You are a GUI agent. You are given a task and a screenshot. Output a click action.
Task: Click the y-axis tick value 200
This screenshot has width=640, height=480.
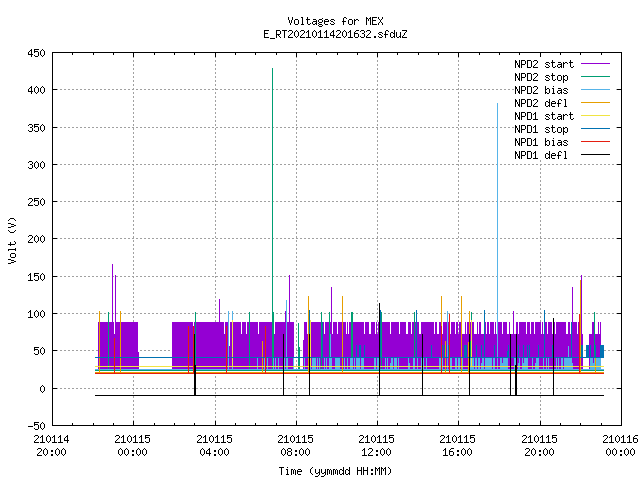pos(36,239)
